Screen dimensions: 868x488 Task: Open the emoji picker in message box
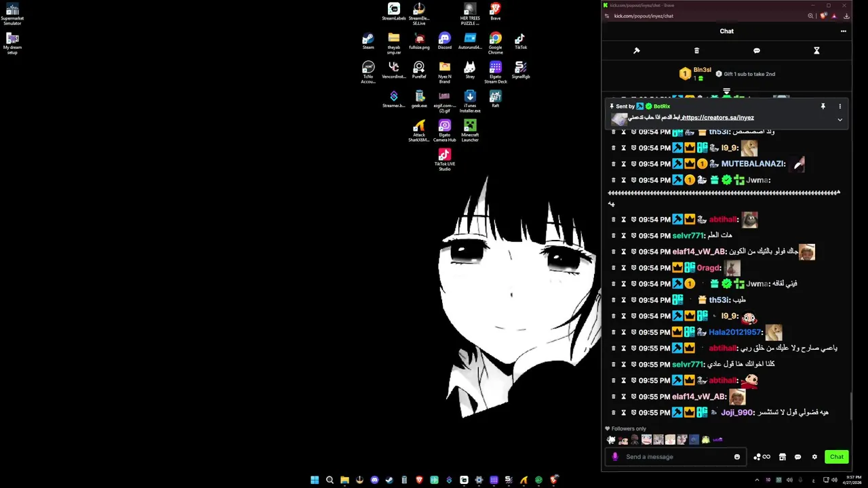(x=737, y=457)
